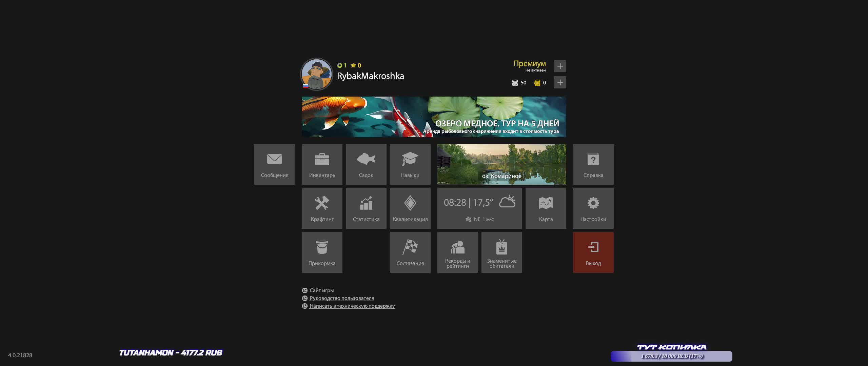The width and height of the screenshot is (868, 366).
Task: Open the Справка help tile
Action: (593, 164)
